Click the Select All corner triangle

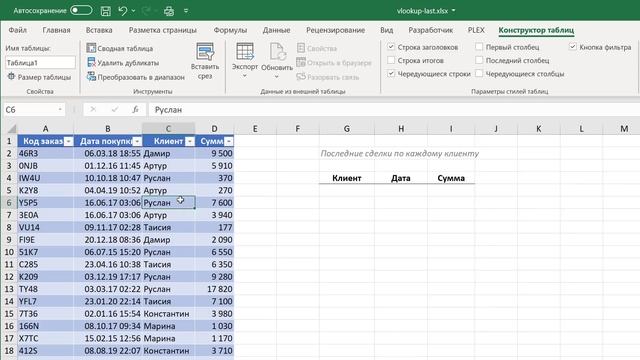pos(11,129)
